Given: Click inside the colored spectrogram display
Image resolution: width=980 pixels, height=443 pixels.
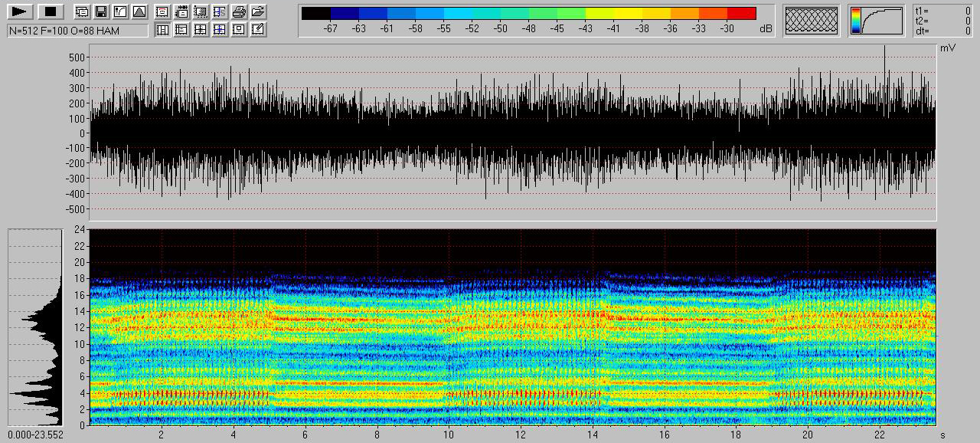Looking at the screenshot, I should [513, 327].
